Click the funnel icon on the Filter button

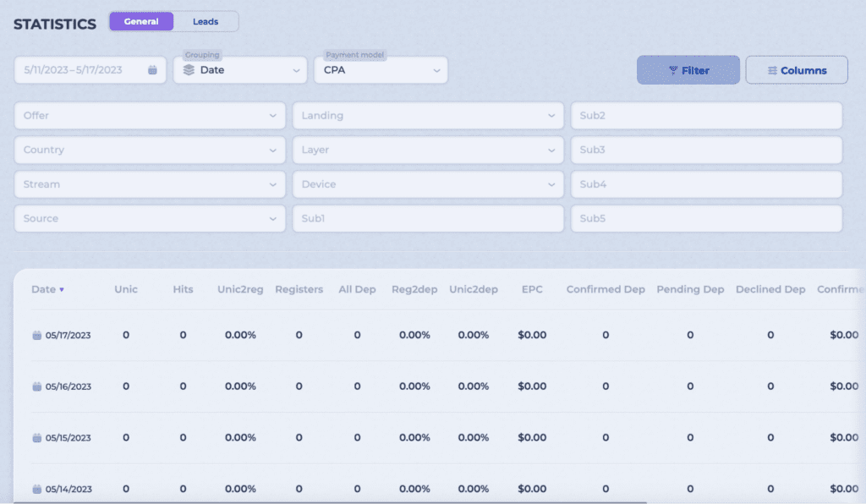[x=672, y=70]
